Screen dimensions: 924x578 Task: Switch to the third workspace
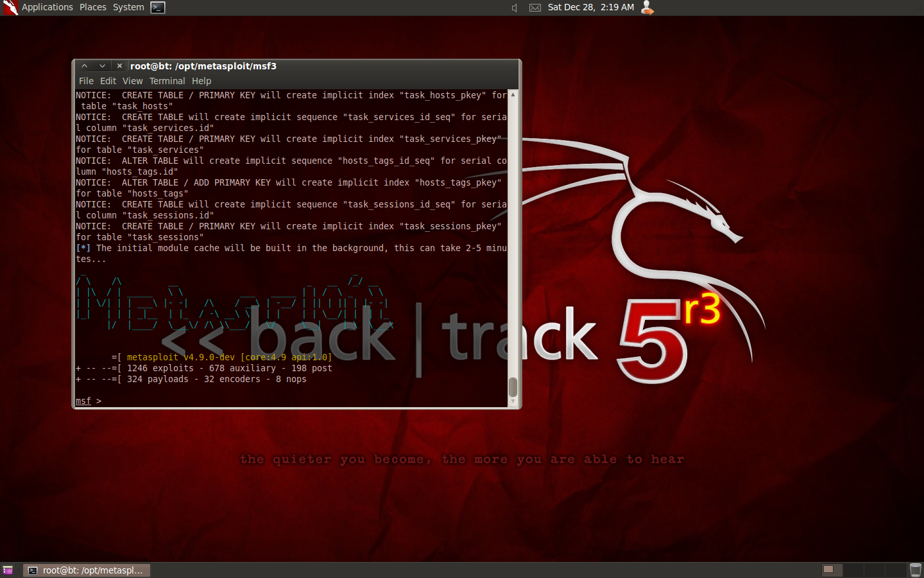click(874, 570)
